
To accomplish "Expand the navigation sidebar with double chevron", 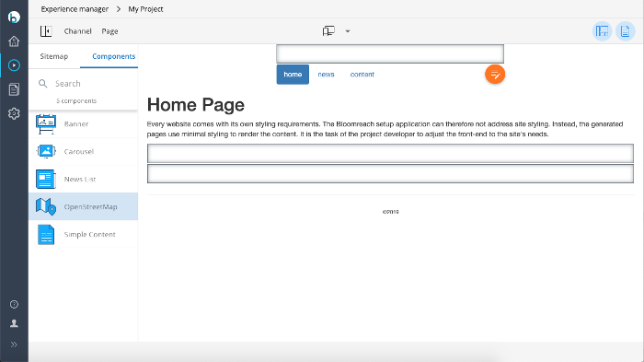I will [14, 344].
